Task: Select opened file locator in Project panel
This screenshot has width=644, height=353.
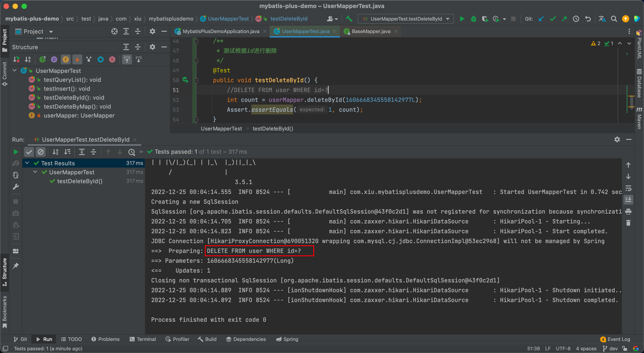Action: tap(114, 31)
